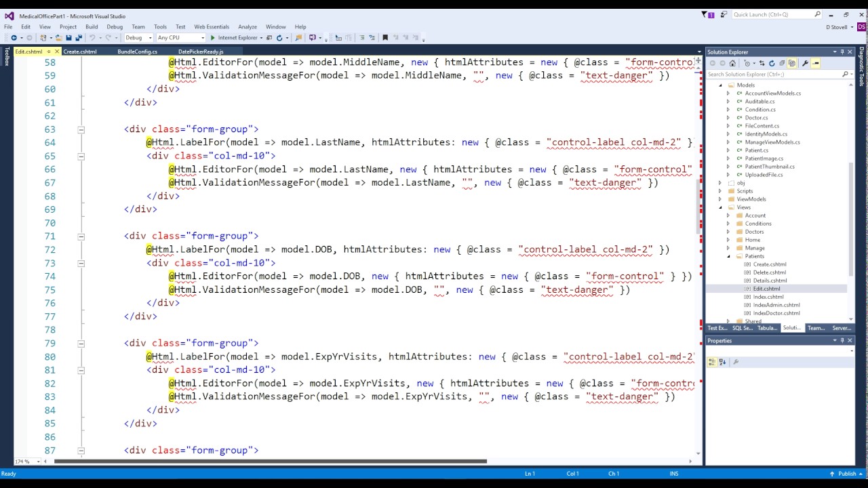Screen dimensions: 868x488
Task: Open the Toolbox side tab
Action: (7, 56)
